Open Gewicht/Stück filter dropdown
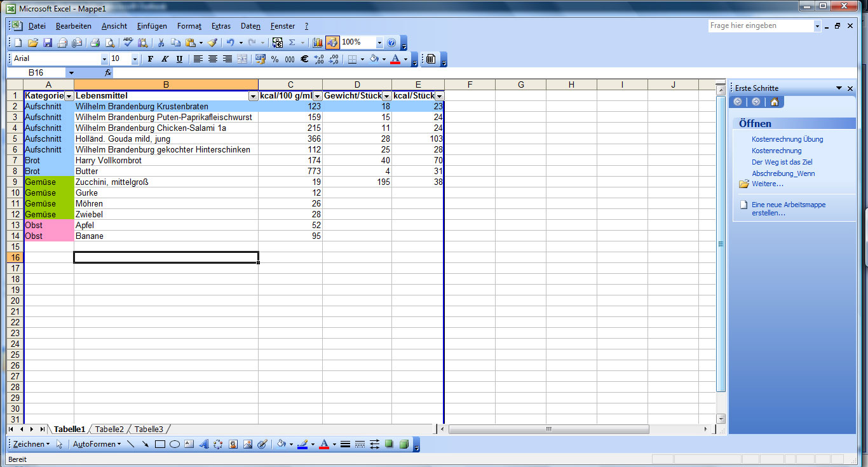This screenshot has height=467, width=868. (387, 96)
